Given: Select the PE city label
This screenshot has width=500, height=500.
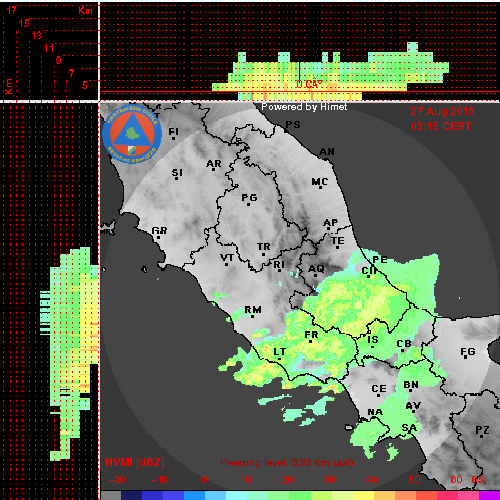Looking at the screenshot, I should point(380,260).
